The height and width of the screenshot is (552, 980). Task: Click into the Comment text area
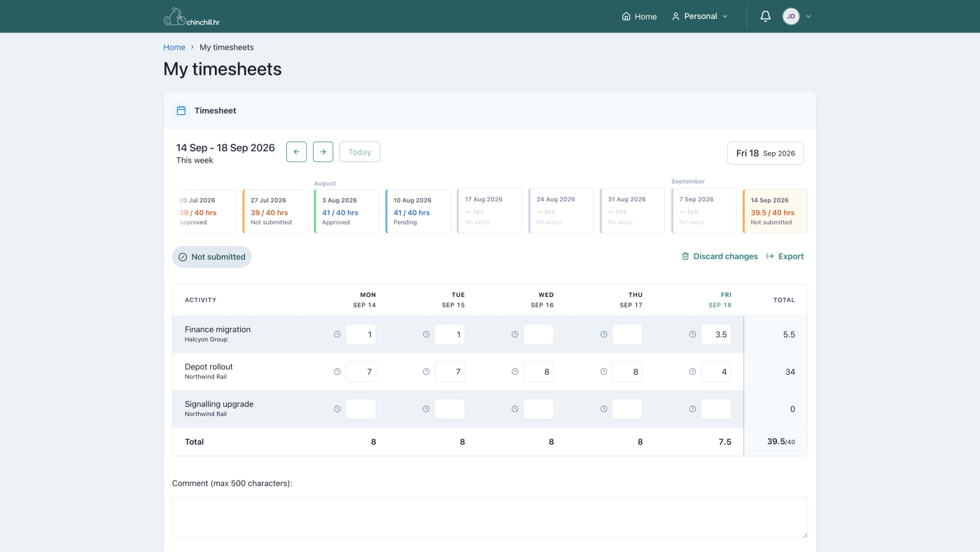(x=490, y=518)
